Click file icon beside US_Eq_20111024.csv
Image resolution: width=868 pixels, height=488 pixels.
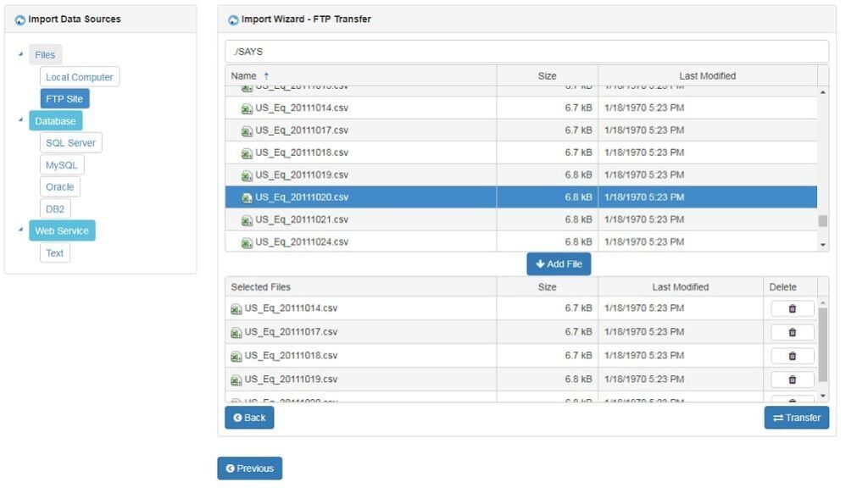click(247, 242)
